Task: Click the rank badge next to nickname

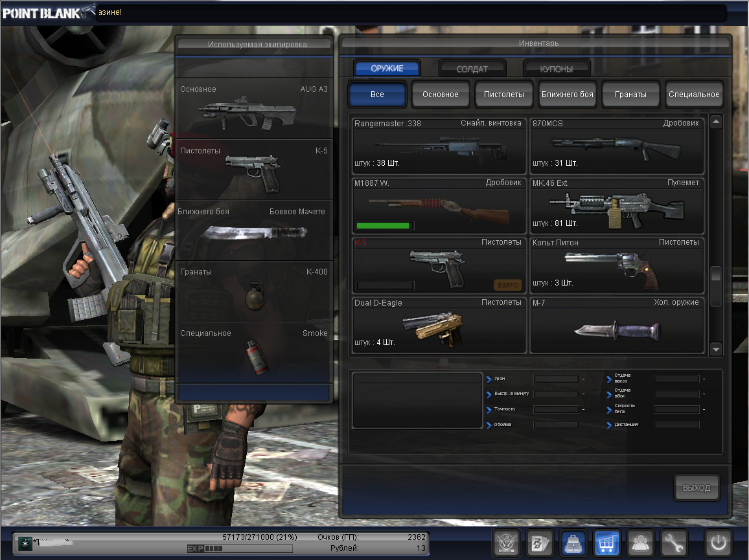Action: click(25, 543)
